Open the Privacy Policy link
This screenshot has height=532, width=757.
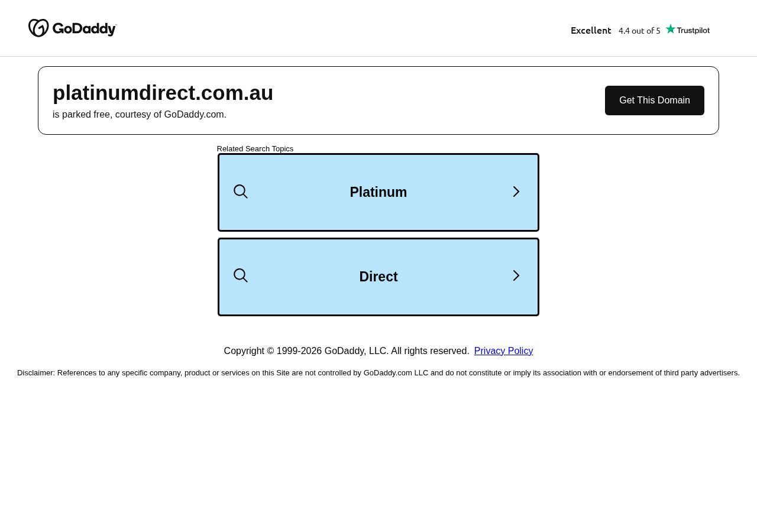pyautogui.click(x=503, y=351)
